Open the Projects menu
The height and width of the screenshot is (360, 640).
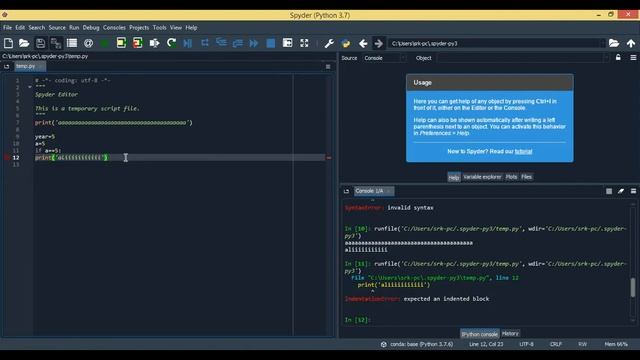(139, 28)
